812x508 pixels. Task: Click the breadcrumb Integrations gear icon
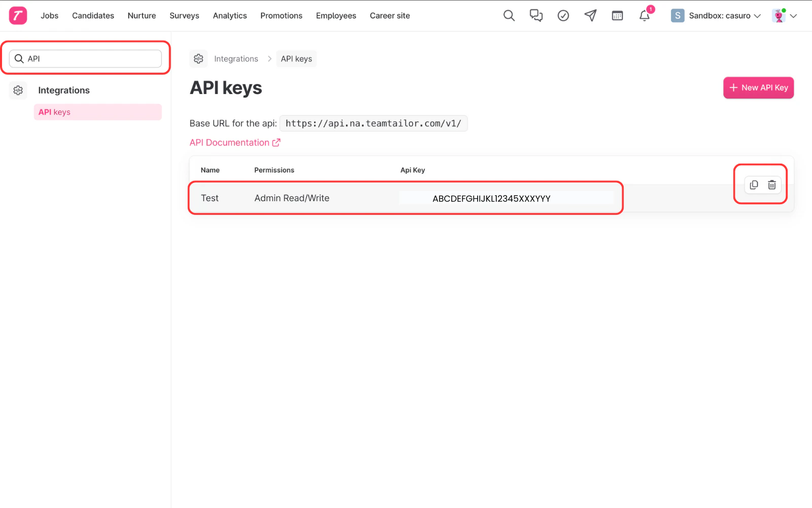click(198, 59)
